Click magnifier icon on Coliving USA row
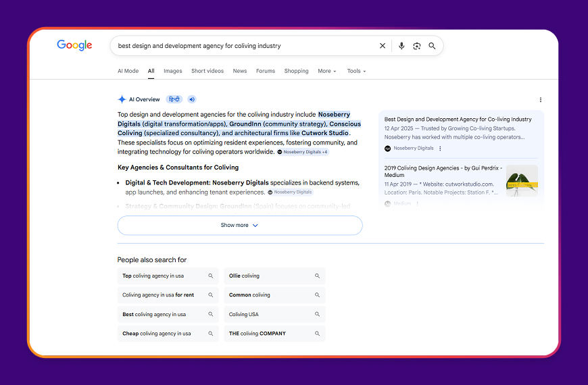This screenshot has width=588, height=385. click(317, 314)
